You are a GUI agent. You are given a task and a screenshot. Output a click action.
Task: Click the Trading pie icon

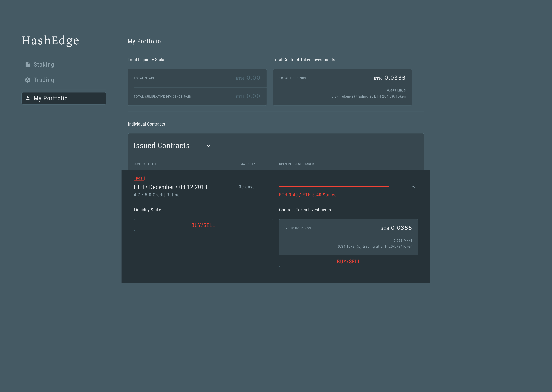28,80
